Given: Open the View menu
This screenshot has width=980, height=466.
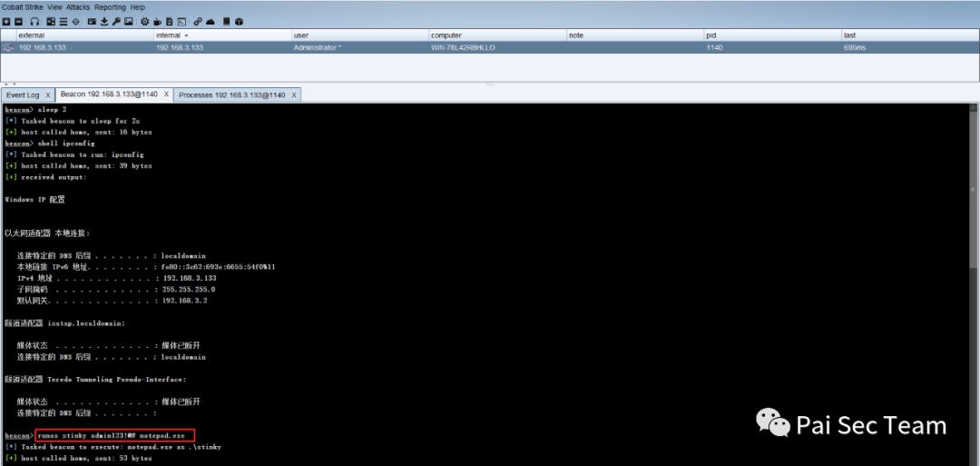Looking at the screenshot, I should [55, 7].
